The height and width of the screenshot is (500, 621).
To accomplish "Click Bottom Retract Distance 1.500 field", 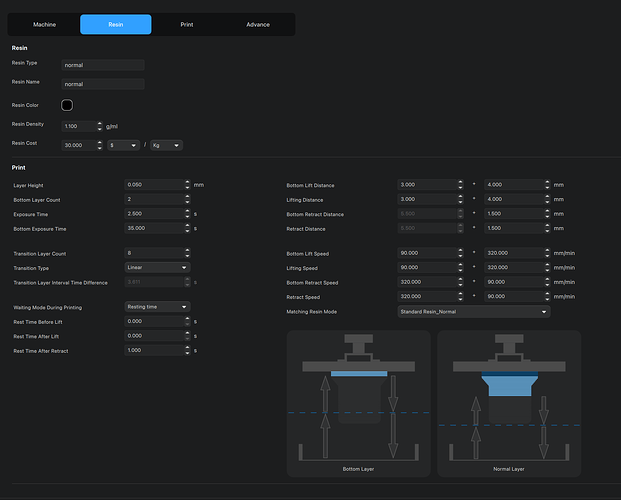I will 514,214.
